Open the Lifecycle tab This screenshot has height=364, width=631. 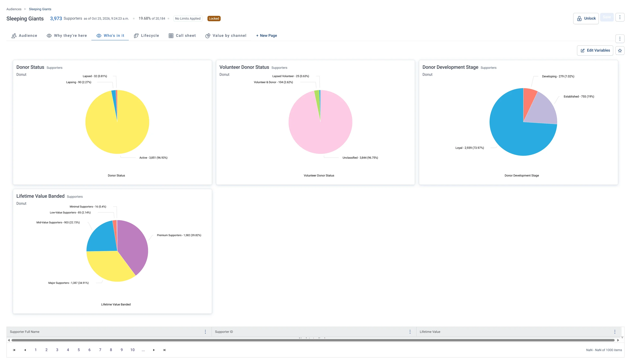(x=146, y=35)
